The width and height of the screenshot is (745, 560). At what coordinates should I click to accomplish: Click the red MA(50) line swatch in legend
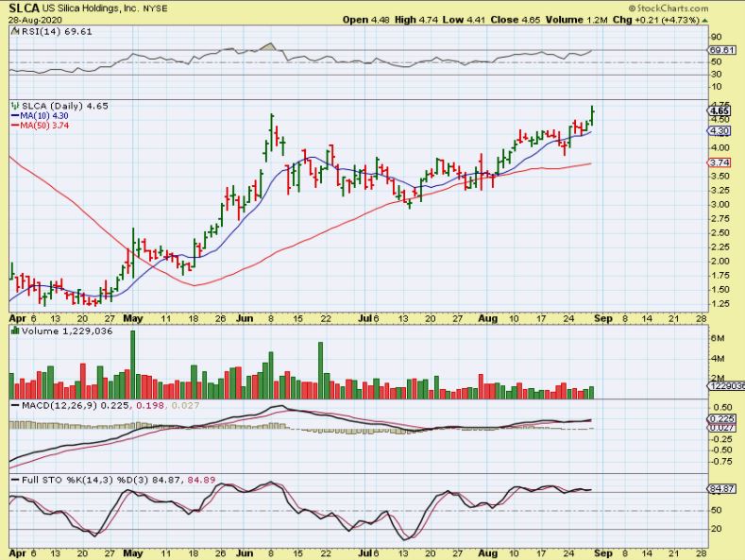tap(15, 126)
